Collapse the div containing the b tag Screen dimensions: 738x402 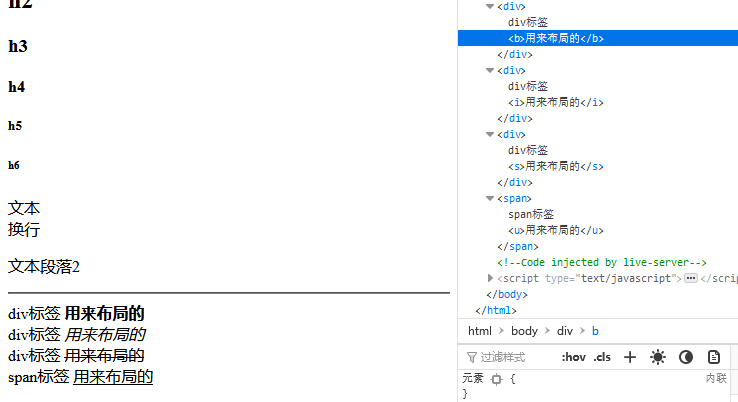pyautogui.click(x=490, y=7)
